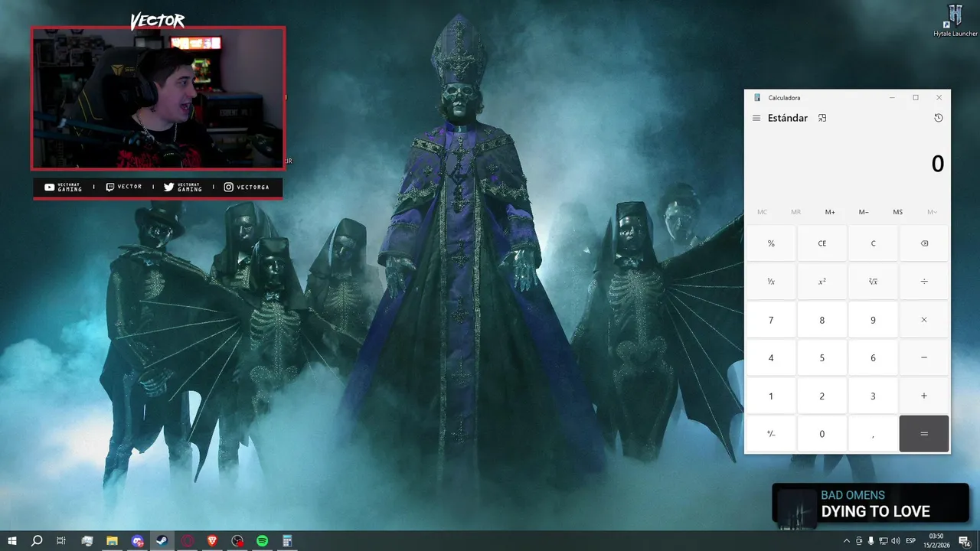Open Opera GX browser from taskbar
The width and height of the screenshot is (980, 551).
[x=188, y=541]
